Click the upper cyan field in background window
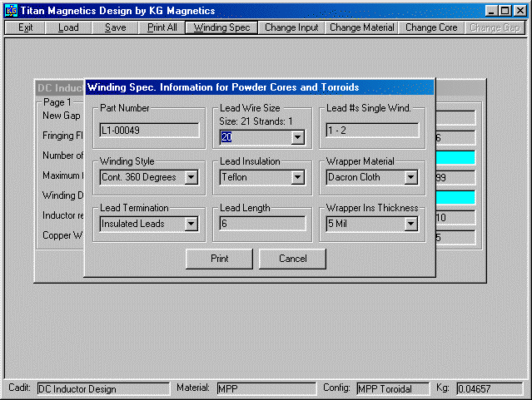The width and height of the screenshot is (532, 400). pos(455,158)
